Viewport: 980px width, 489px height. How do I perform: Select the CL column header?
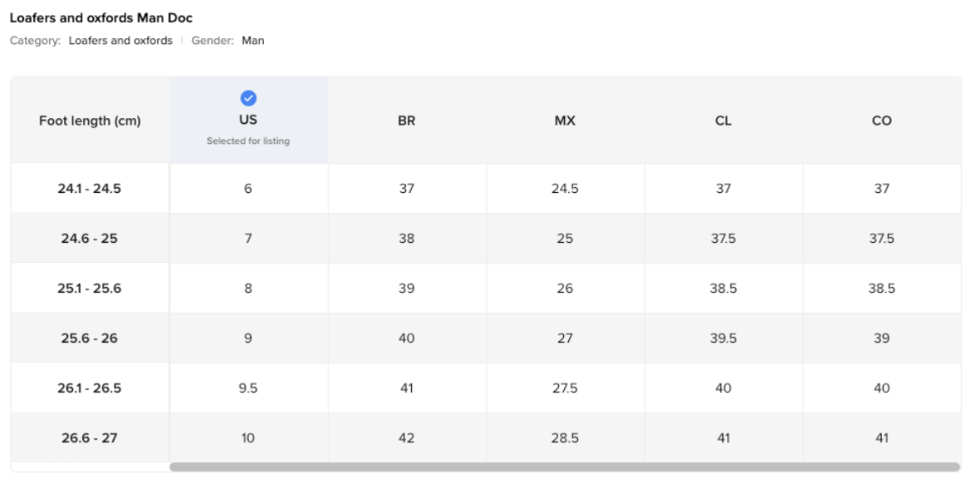723,121
